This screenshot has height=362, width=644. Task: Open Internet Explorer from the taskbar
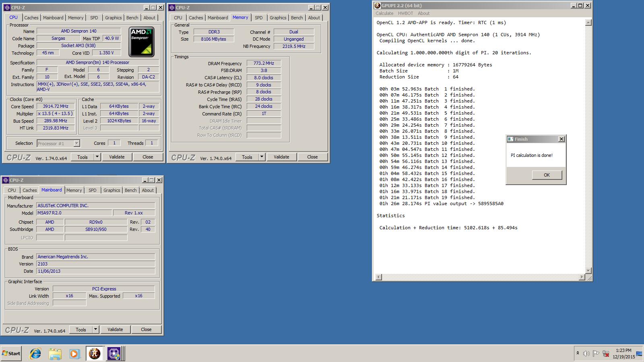35,354
